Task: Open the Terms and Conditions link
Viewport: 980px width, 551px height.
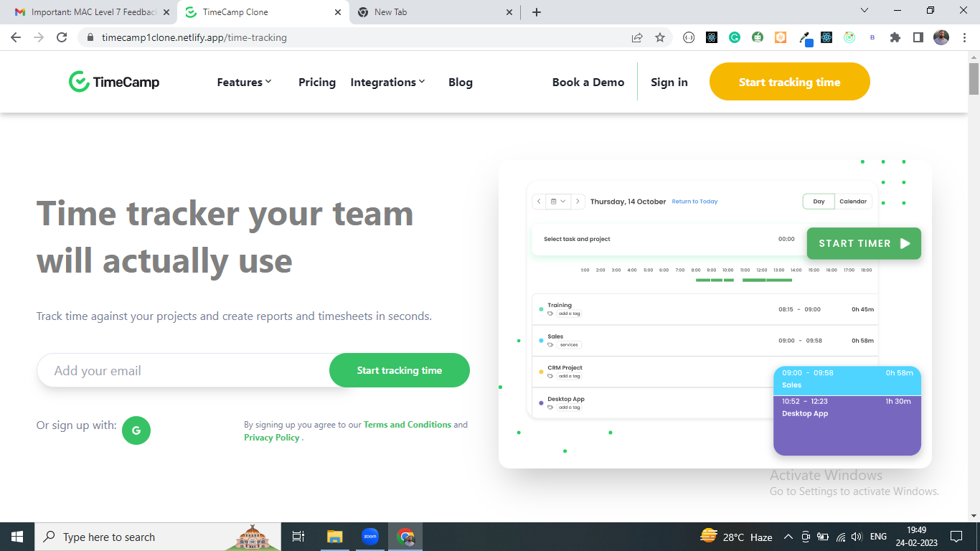Action: [x=406, y=424]
